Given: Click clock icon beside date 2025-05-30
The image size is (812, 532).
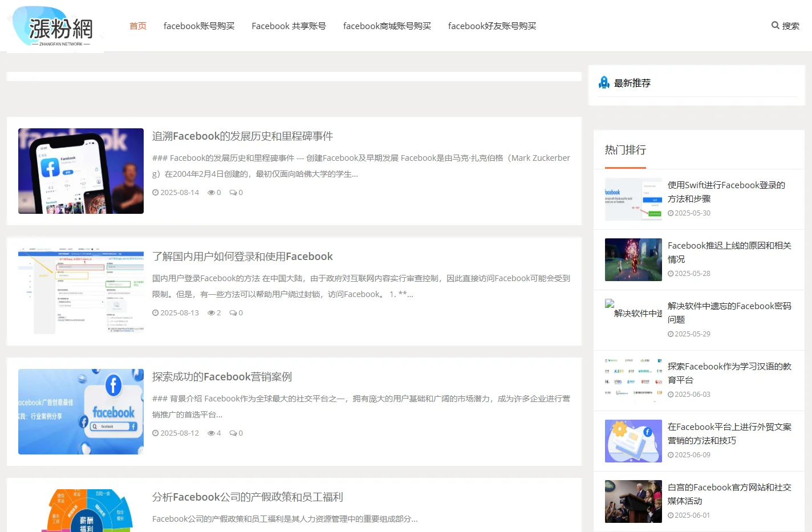Looking at the screenshot, I should point(671,213).
